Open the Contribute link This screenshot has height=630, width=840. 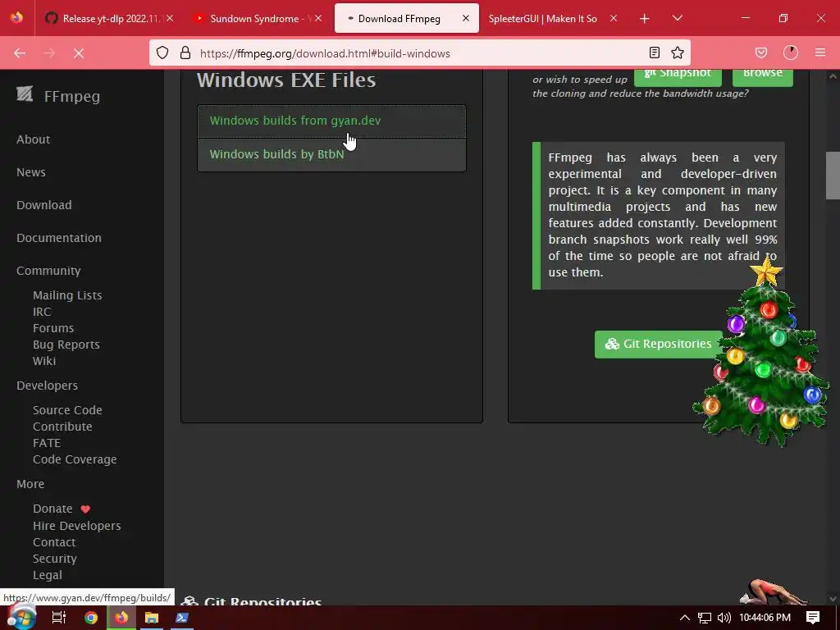[62, 427]
